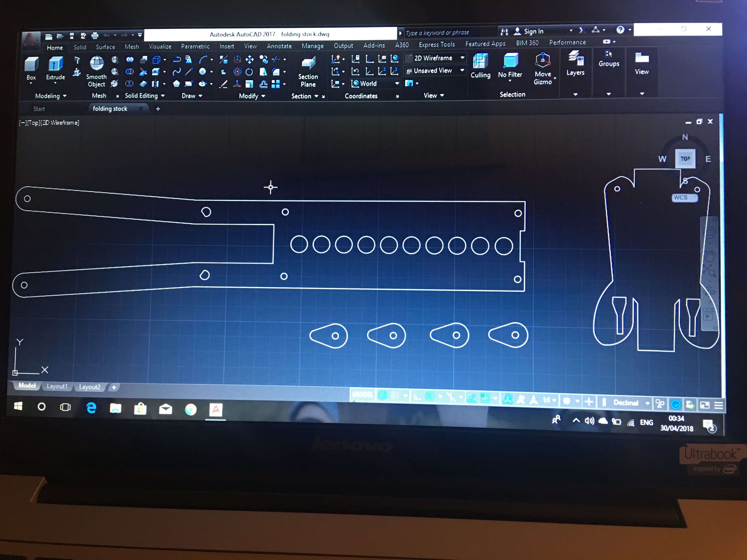Click the Windows Start button
Viewport: 747px width, 560px height.
pyautogui.click(x=18, y=406)
